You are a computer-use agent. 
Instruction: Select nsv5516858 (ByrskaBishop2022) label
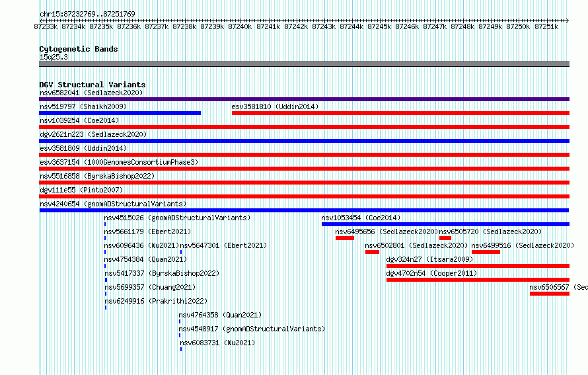pyautogui.click(x=97, y=176)
